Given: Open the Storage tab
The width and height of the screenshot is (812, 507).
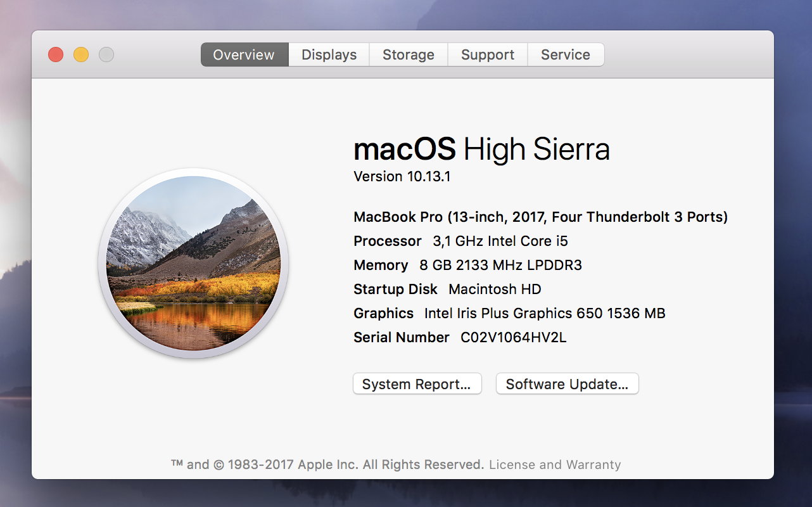Looking at the screenshot, I should click(409, 55).
